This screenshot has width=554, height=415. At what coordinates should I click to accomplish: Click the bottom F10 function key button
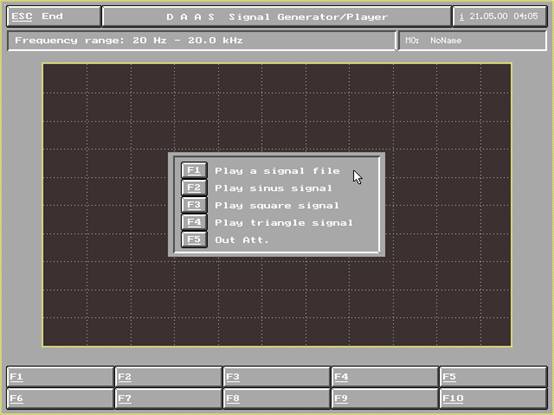(x=494, y=398)
